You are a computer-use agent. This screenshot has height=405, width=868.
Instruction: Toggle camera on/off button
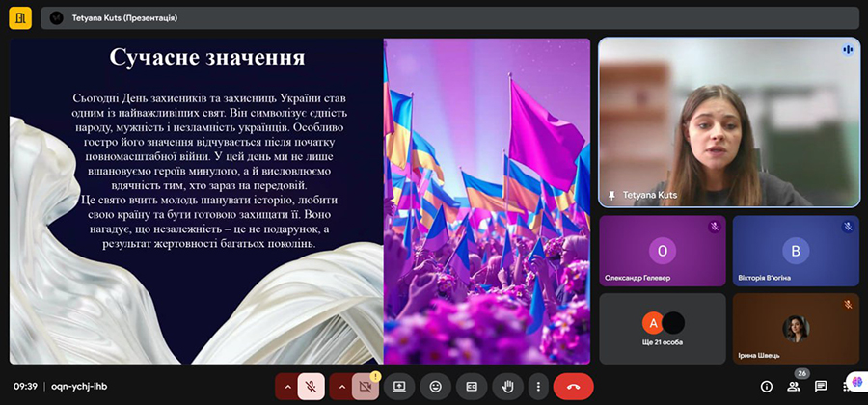click(366, 387)
